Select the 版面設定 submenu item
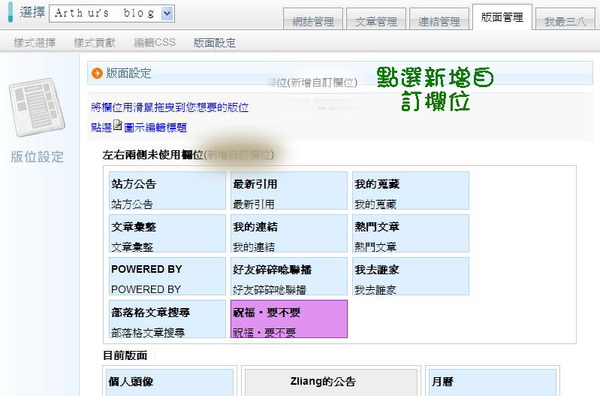This screenshot has height=396, width=600. (214, 42)
